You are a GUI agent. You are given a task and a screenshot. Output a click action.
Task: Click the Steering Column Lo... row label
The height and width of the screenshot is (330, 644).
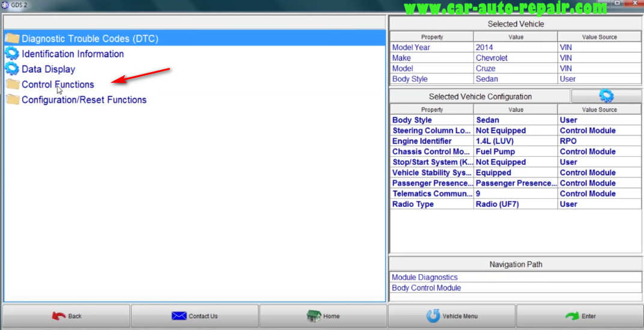(431, 130)
